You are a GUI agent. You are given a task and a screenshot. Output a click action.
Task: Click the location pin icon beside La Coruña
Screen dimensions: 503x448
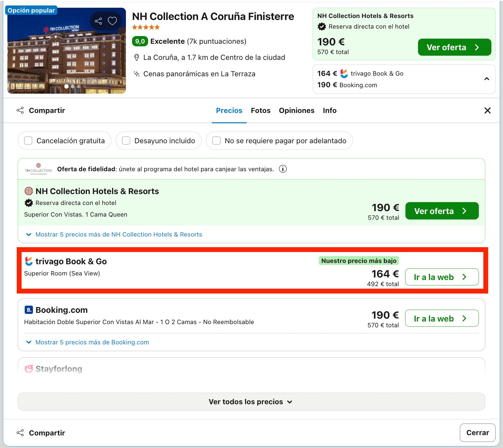[x=137, y=58]
